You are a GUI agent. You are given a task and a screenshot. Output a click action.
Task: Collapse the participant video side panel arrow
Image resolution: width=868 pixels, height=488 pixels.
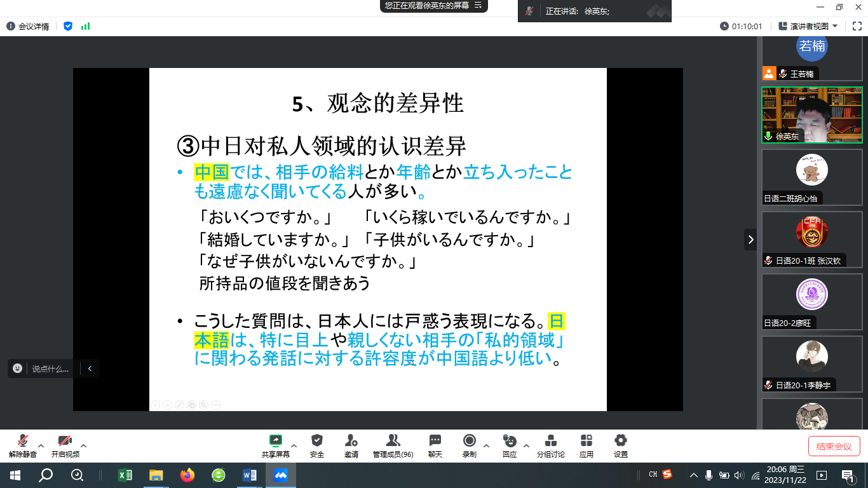coord(750,240)
